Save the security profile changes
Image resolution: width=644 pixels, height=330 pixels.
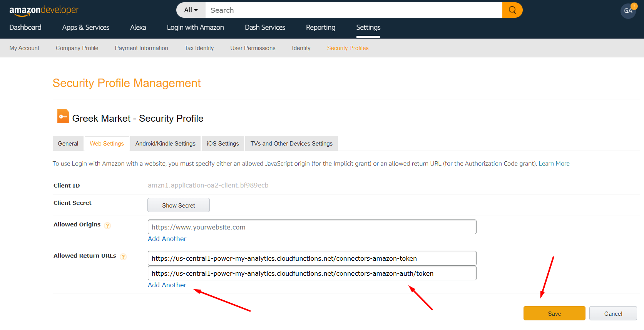(554, 313)
